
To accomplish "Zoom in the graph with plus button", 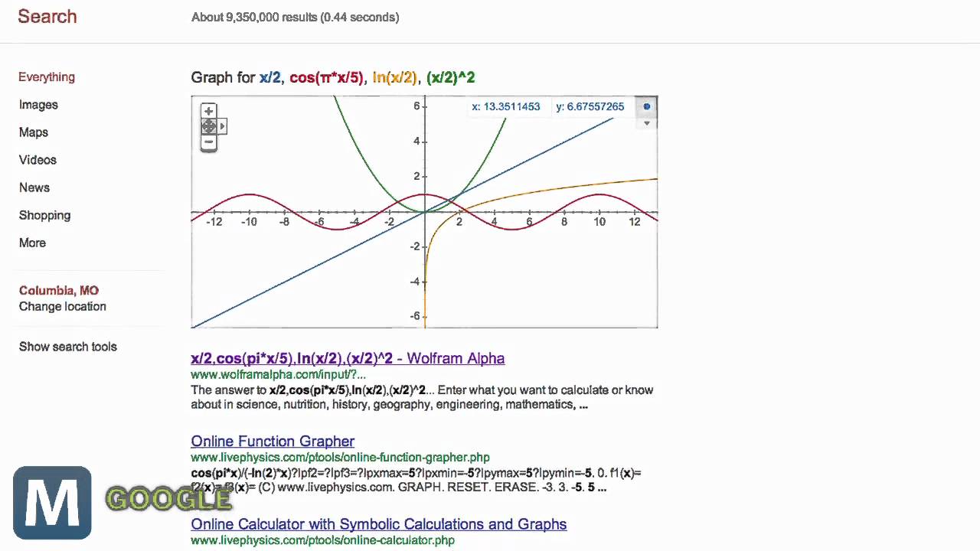I will [x=208, y=111].
